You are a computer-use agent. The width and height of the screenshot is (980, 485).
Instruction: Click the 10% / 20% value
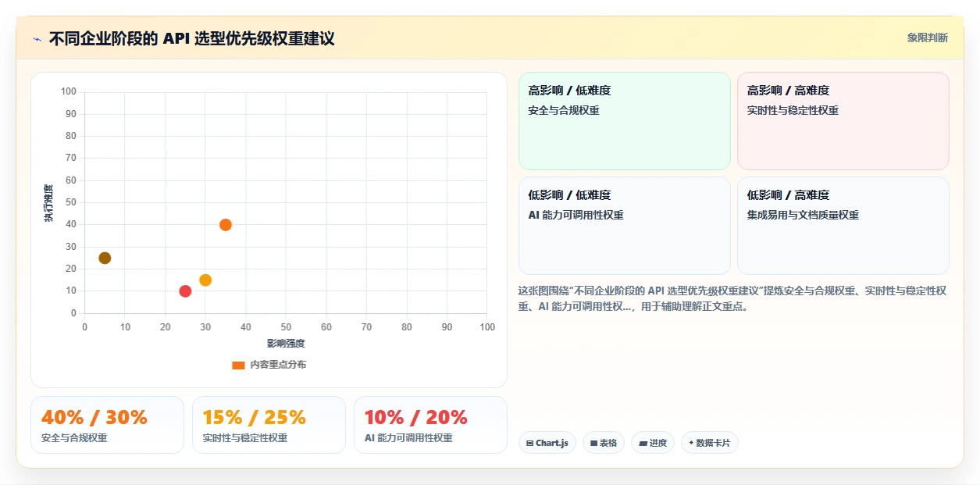[x=416, y=417]
